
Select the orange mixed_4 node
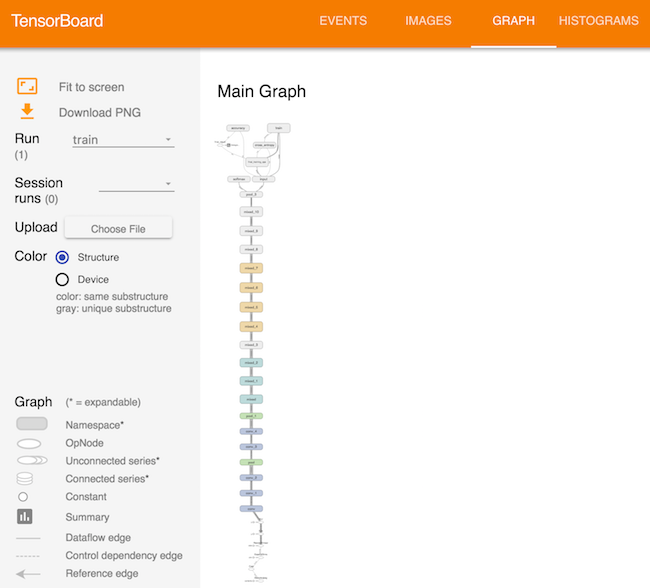[251, 327]
